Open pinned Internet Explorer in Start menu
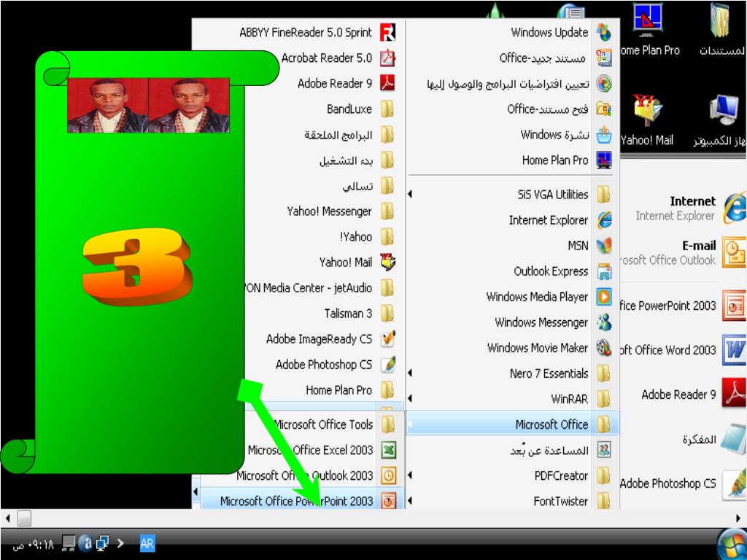747x560 pixels. point(691,208)
